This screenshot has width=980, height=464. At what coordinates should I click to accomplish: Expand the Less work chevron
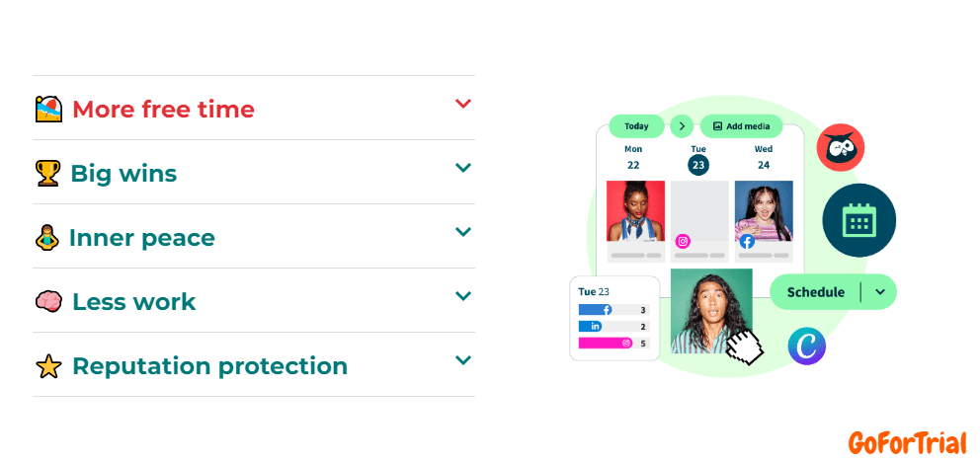click(463, 295)
